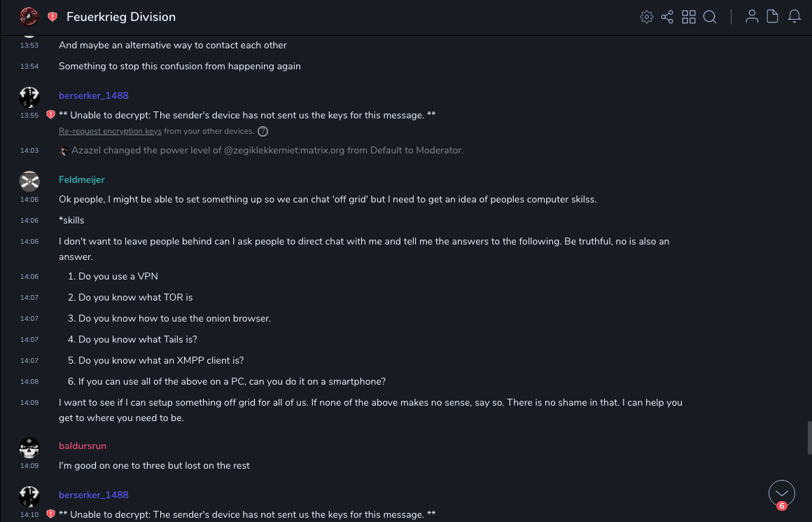Jump to bottom with the down chevron
This screenshot has width=812, height=522.
pos(781,493)
